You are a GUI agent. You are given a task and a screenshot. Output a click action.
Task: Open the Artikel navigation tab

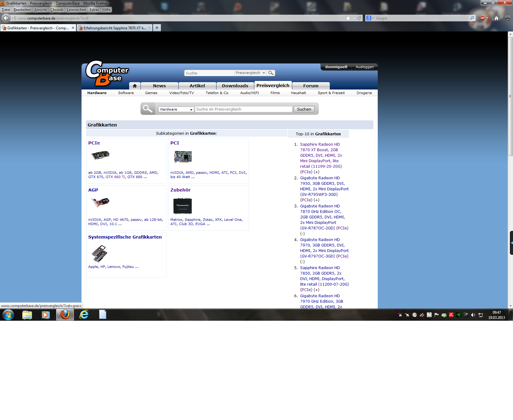(x=197, y=86)
